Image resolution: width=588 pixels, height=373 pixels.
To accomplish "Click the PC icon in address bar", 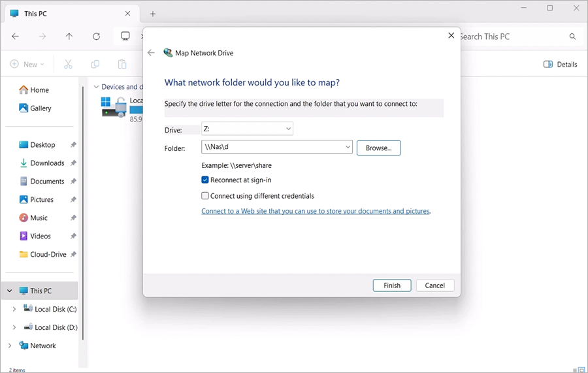I will coord(125,36).
